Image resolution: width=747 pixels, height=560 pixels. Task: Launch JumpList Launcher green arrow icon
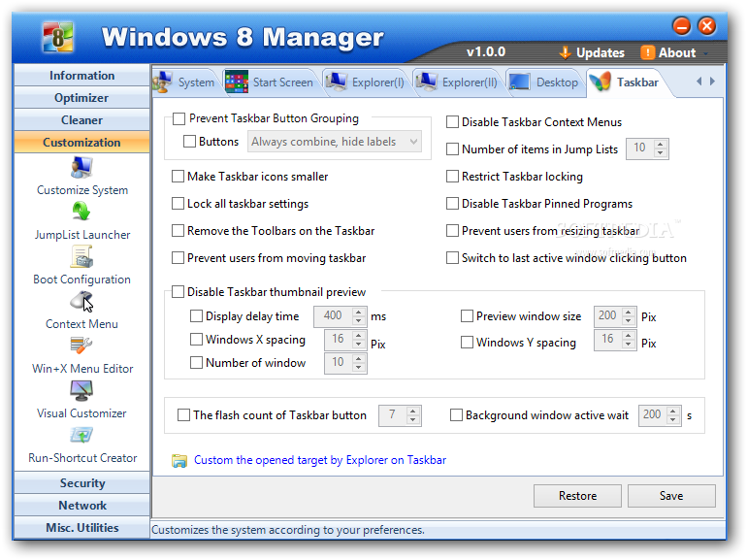click(81, 212)
